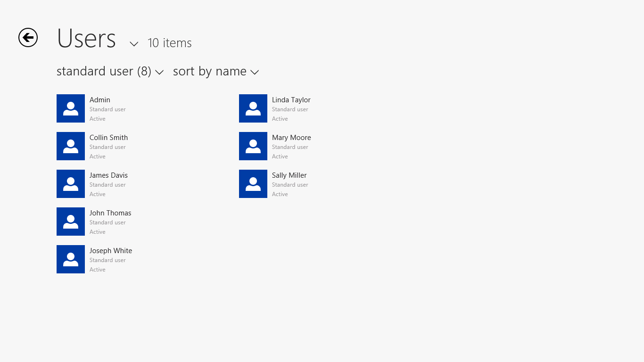The height and width of the screenshot is (362, 644).
Task: Click Linda Taylor's avatar icon
Action: (253, 108)
